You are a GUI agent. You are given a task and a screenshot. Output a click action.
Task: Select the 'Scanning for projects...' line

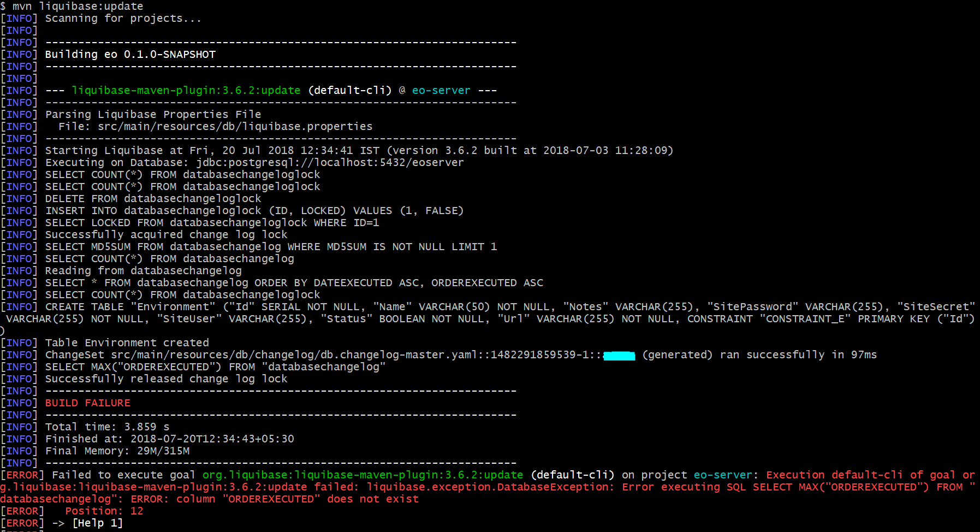[123, 19]
